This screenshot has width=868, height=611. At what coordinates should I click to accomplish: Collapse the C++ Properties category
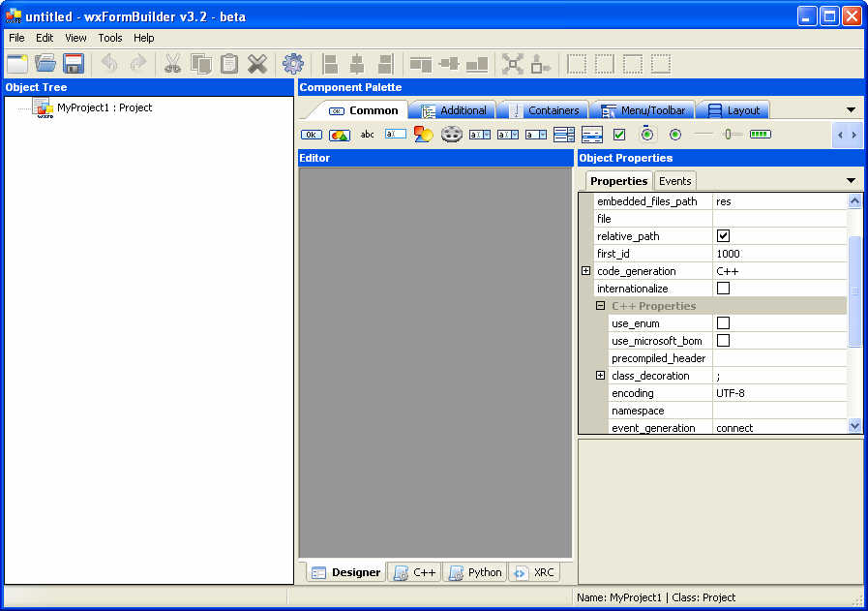600,306
